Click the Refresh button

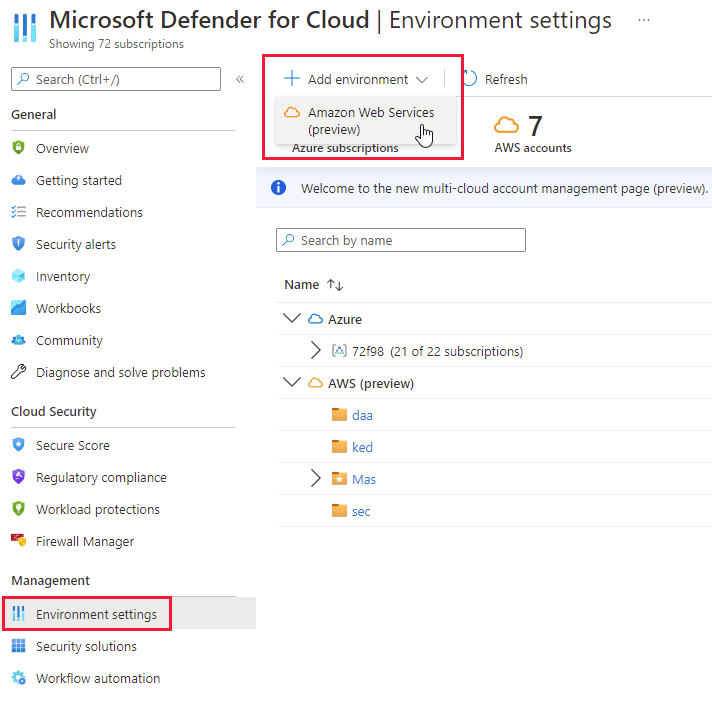click(495, 79)
